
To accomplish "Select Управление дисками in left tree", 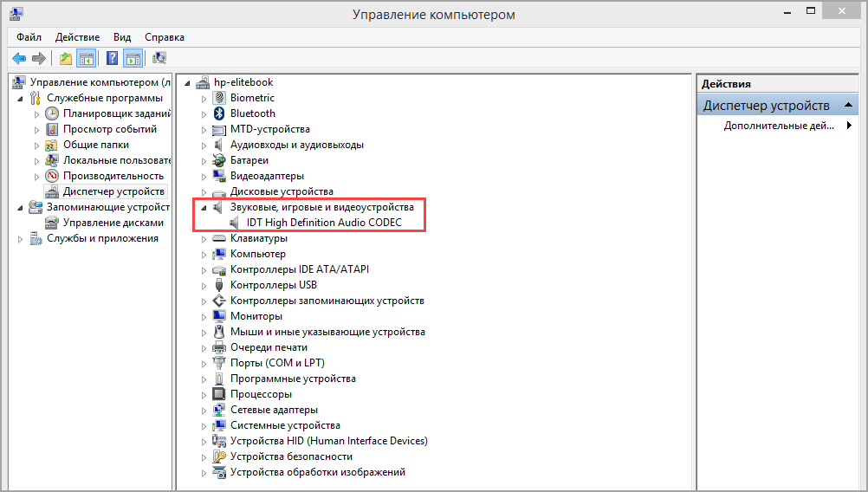I will (x=113, y=223).
